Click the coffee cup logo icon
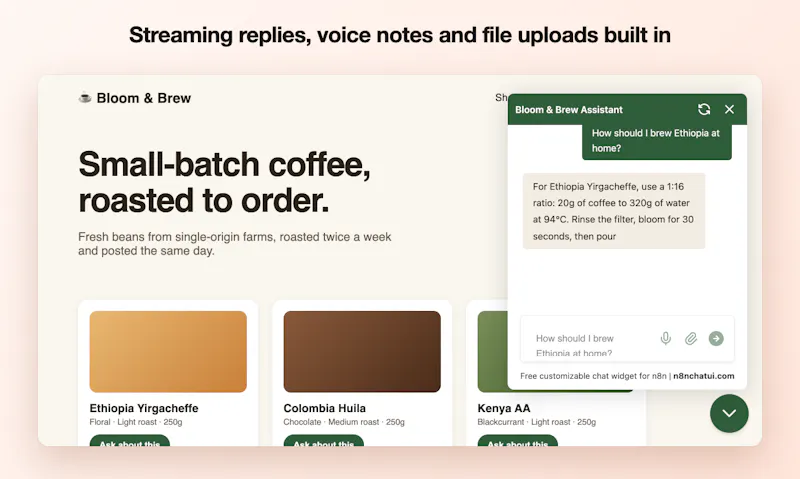 (x=85, y=97)
